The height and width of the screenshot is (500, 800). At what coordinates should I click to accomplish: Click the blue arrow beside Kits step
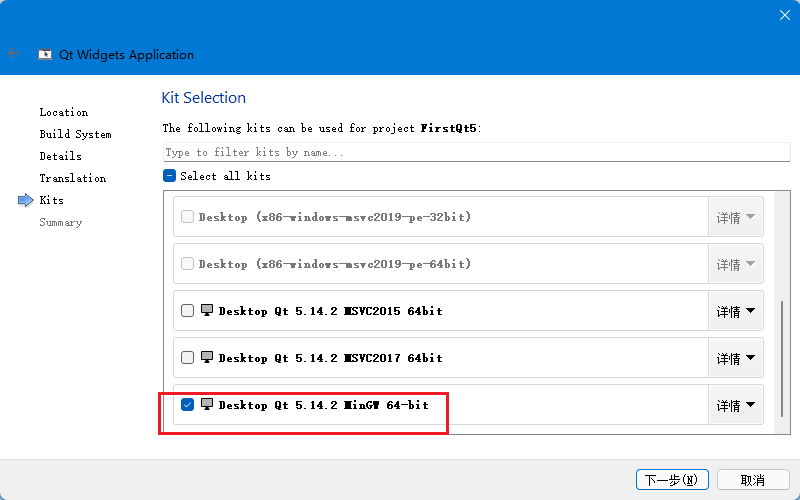[26, 200]
